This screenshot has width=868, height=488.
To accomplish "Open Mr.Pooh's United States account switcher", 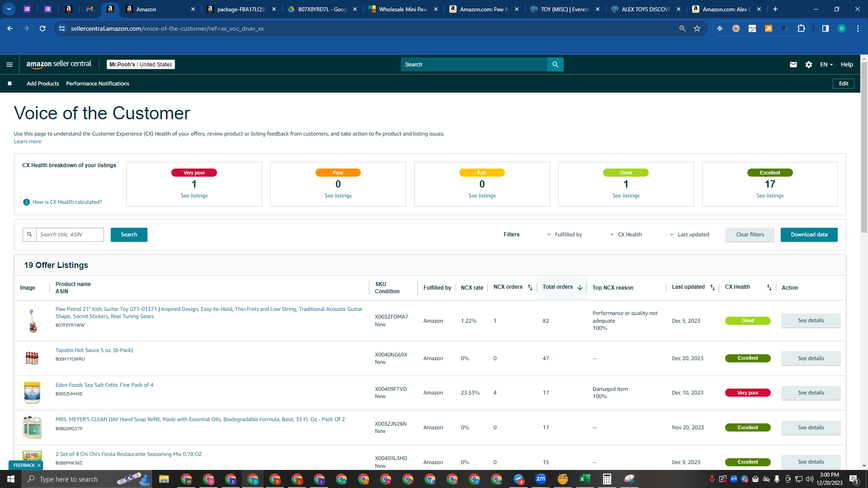I will pyautogui.click(x=141, y=65).
